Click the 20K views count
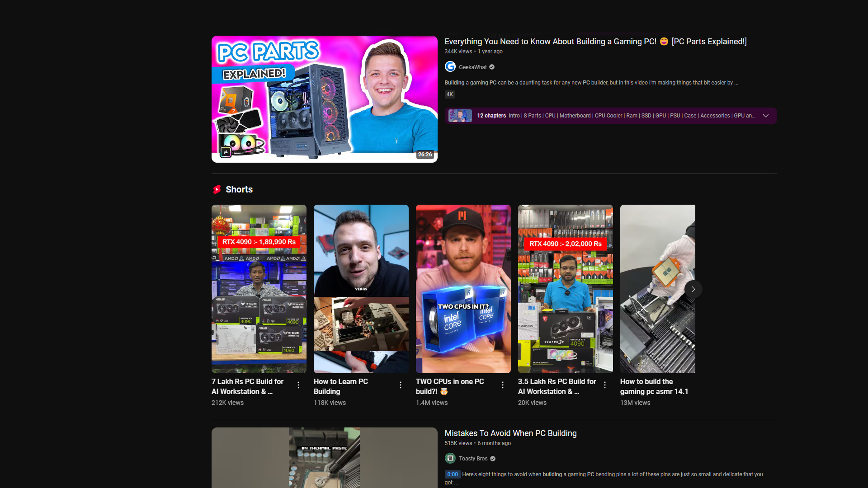 tap(532, 403)
